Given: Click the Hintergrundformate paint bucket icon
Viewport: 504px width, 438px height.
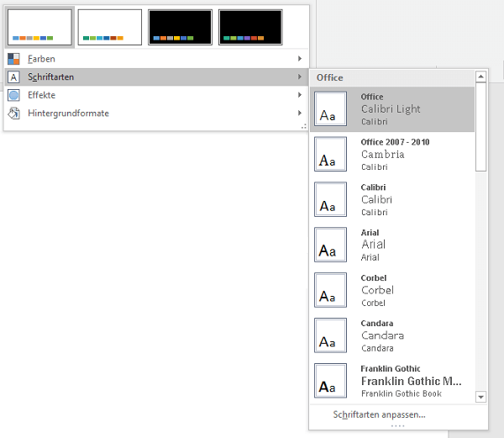Looking at the screenshot, I should click(13, 113).
